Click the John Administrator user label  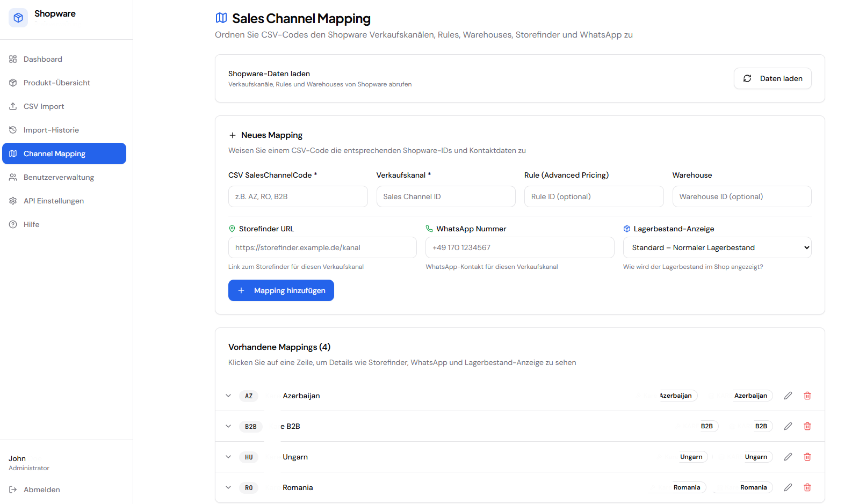(29, 463)
